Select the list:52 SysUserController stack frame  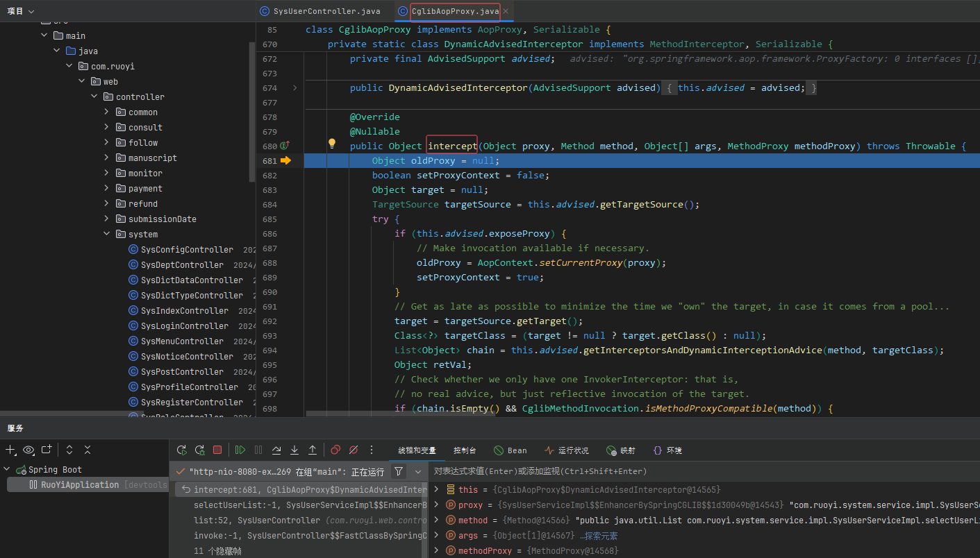(x=301, y=520)
